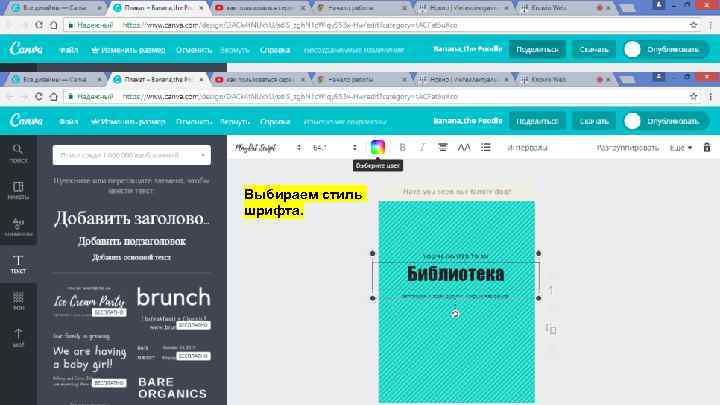Open the Uploads arrow icon in sidebar
This screenshot has width=720, height=405.
tap(18, 338)
